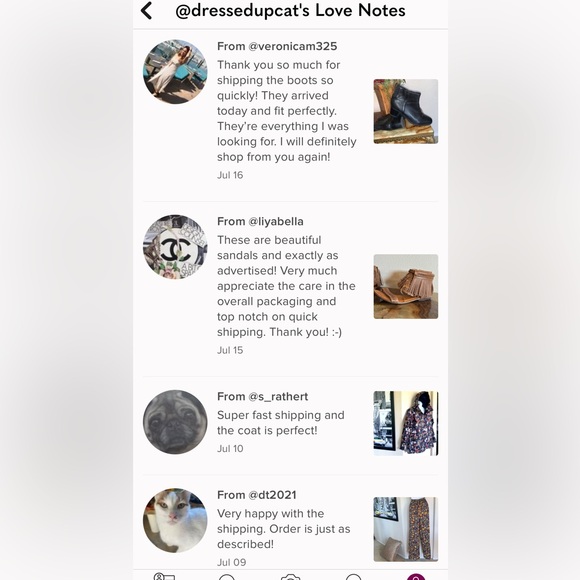The height and width of the screenshot is (580, 580).
Task: Open the pug avatar of @s_rathert
Action: point(175,422)
